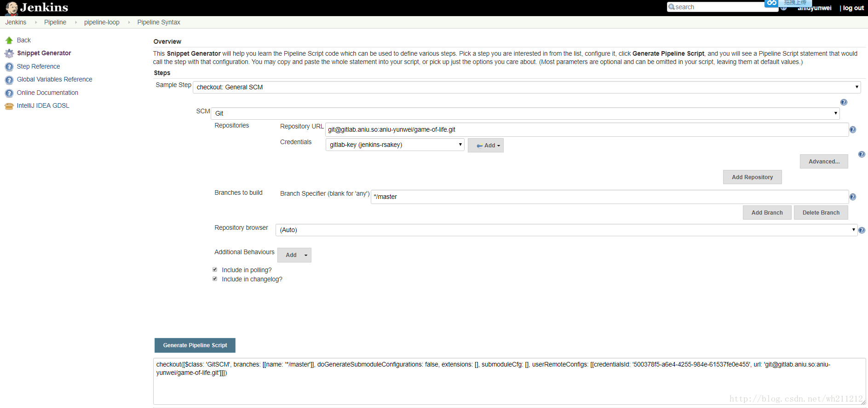868x408 pixels.
Task: Open the Additional Behaviours Add dropdown
Action: tap(294, 255)
